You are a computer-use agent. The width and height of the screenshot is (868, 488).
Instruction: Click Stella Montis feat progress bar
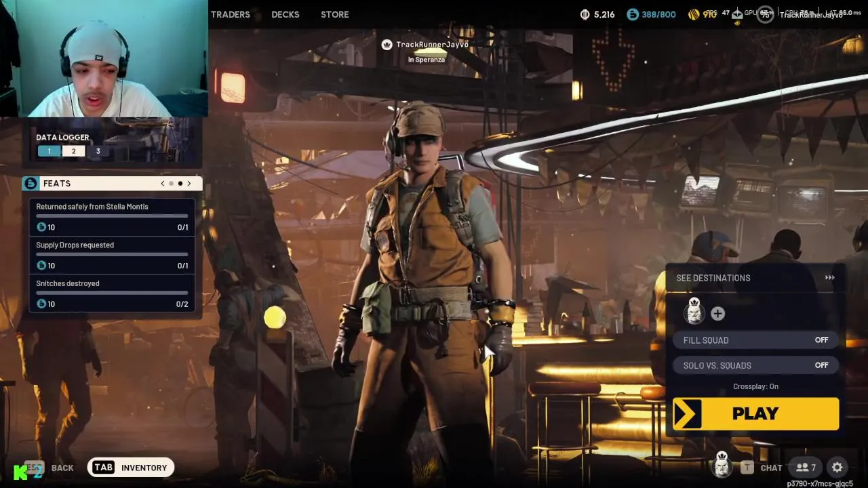pos(112,216)
